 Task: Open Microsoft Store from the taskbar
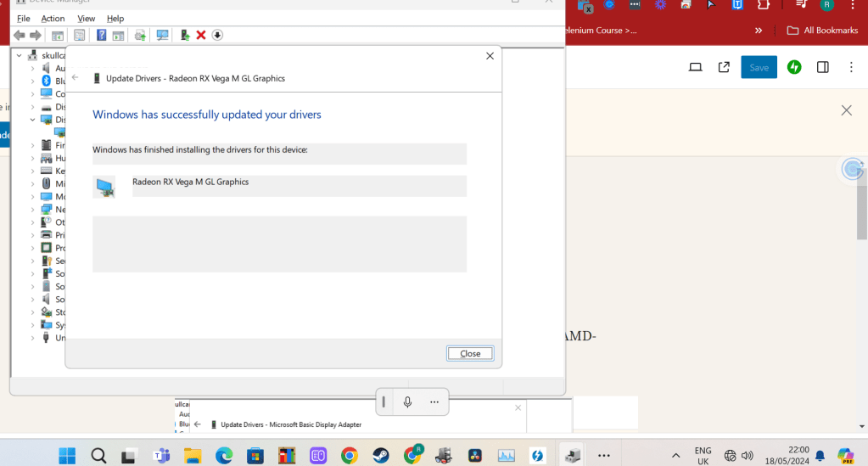pos(255,456)
